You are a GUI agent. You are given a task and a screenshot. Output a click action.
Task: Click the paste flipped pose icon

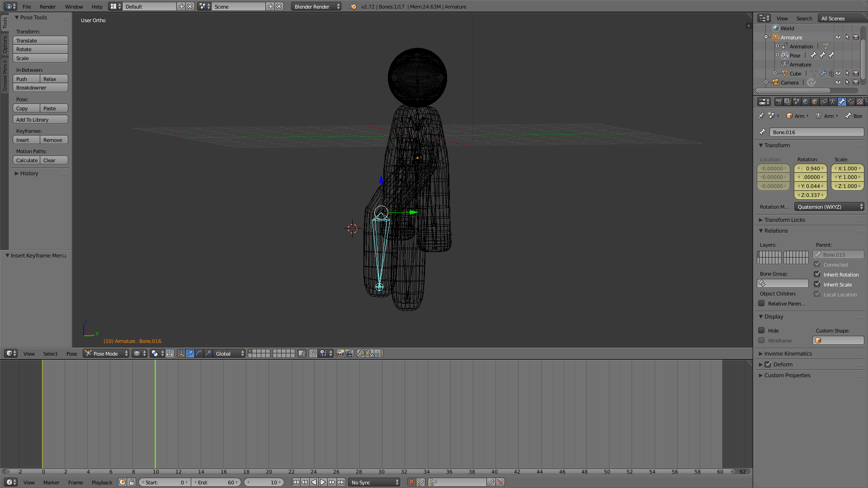tap(378, 354)
